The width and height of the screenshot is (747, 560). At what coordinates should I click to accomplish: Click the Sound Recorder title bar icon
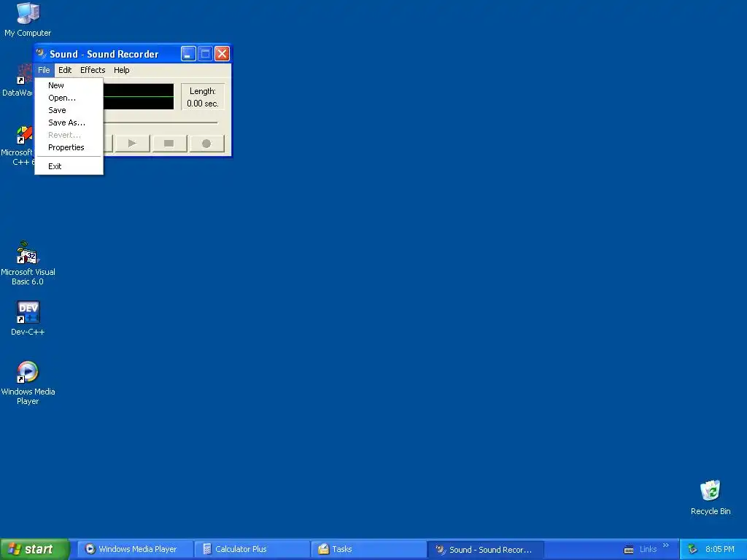[x=42, y=53]
